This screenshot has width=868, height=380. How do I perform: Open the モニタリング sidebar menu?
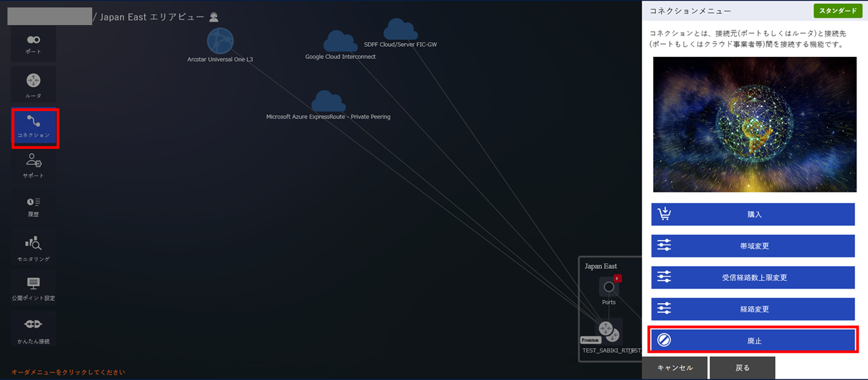33,247
